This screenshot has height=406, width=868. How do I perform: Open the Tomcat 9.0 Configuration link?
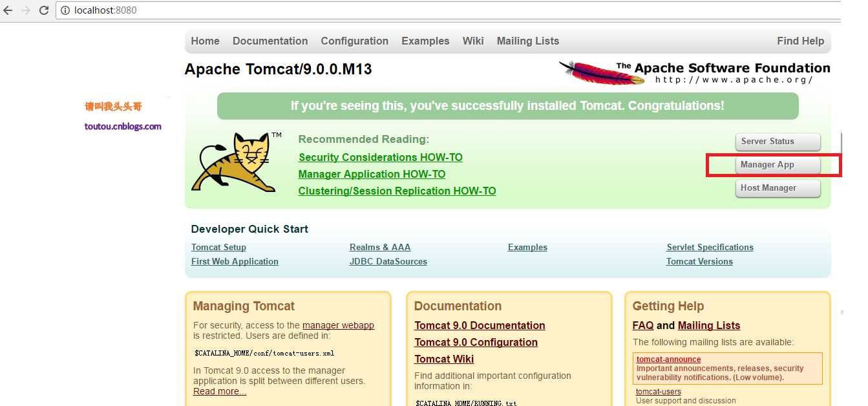point(476,342)
